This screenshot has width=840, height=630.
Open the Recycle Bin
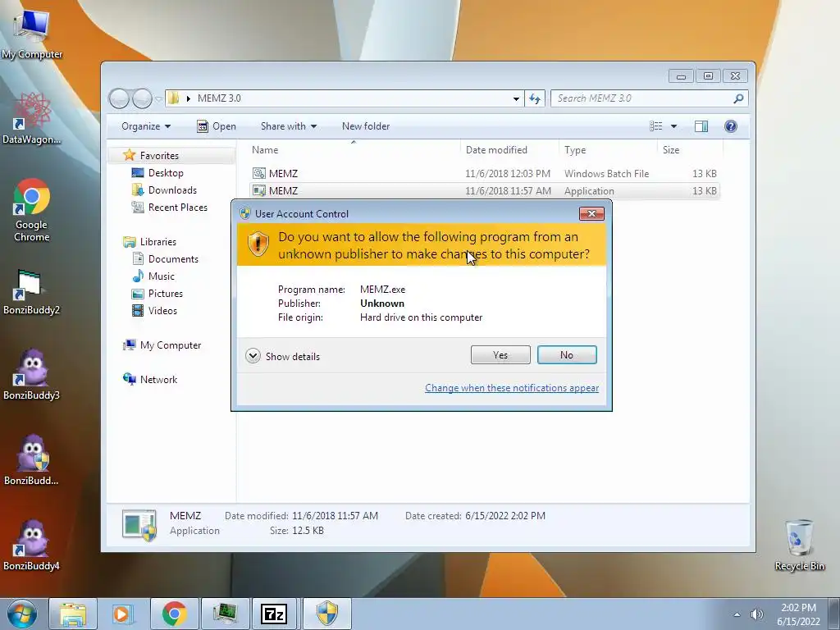click(799, 545)
